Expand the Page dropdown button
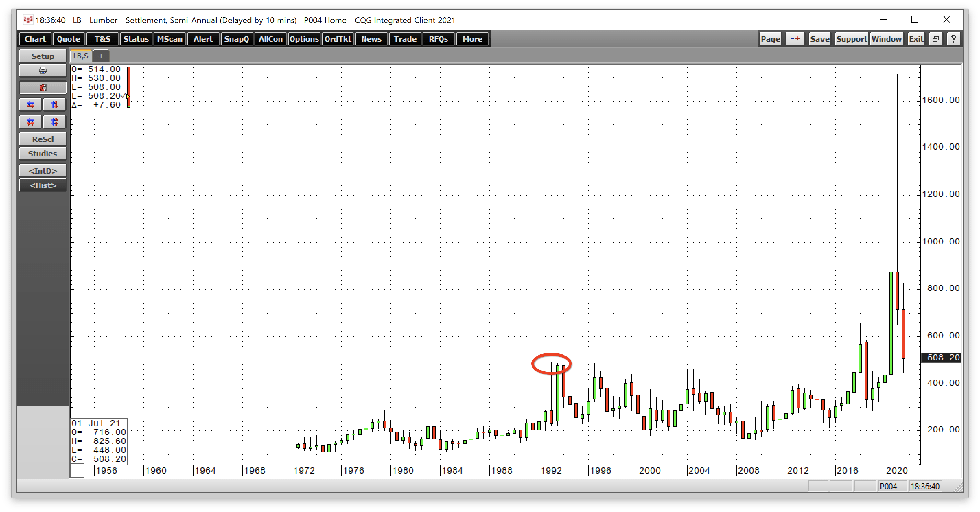The height and width of the screenshot is (512, 980). pos(770,39)
